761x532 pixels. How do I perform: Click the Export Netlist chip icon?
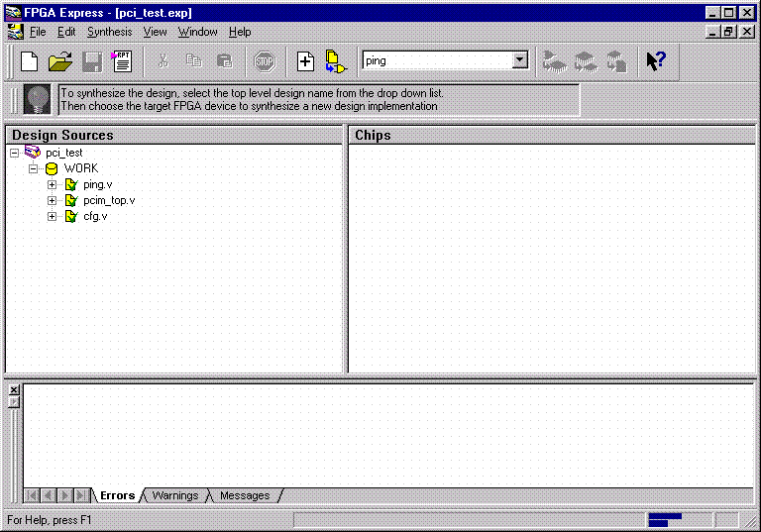coord(616,61)
